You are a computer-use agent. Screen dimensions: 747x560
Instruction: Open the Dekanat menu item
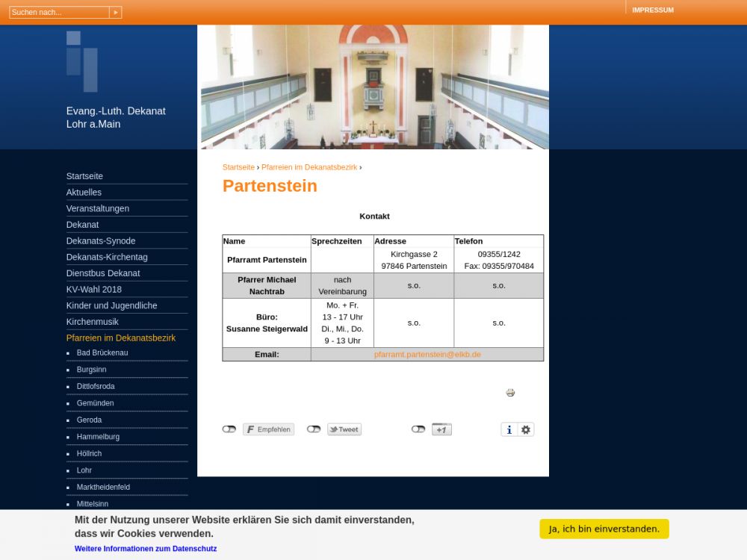point(82,225)
